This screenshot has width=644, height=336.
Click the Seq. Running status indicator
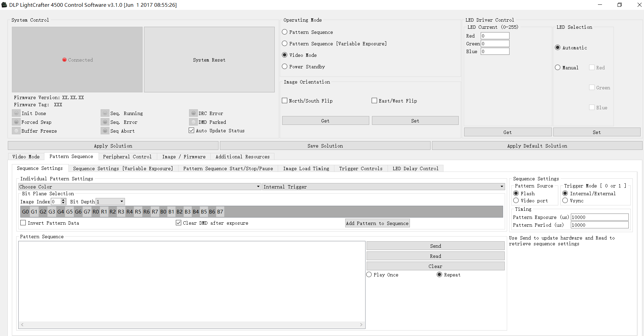pos(105,113)
